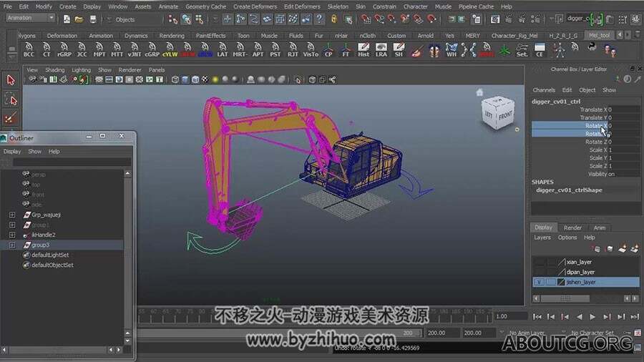The width and height of the screenshot is (644, 362).
Task: Click the WH shelf icon
Action: click(452, 49)
